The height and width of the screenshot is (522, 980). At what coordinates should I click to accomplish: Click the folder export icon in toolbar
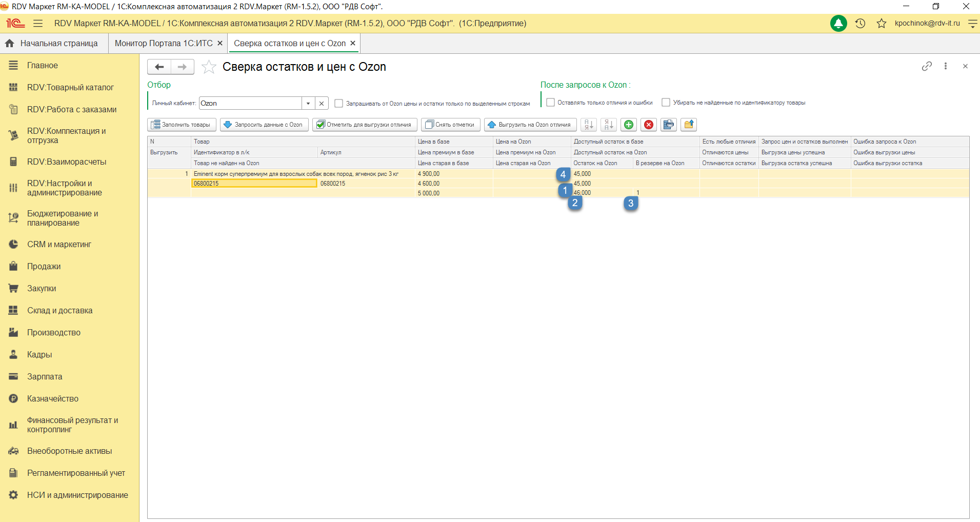pyautogui.click(x=689, y=125)
